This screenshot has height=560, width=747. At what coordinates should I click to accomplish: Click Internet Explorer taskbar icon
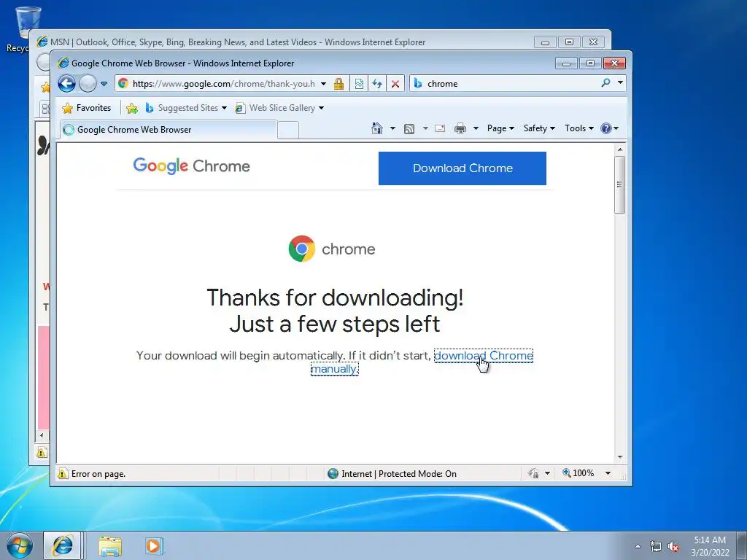tap(63, 545)
